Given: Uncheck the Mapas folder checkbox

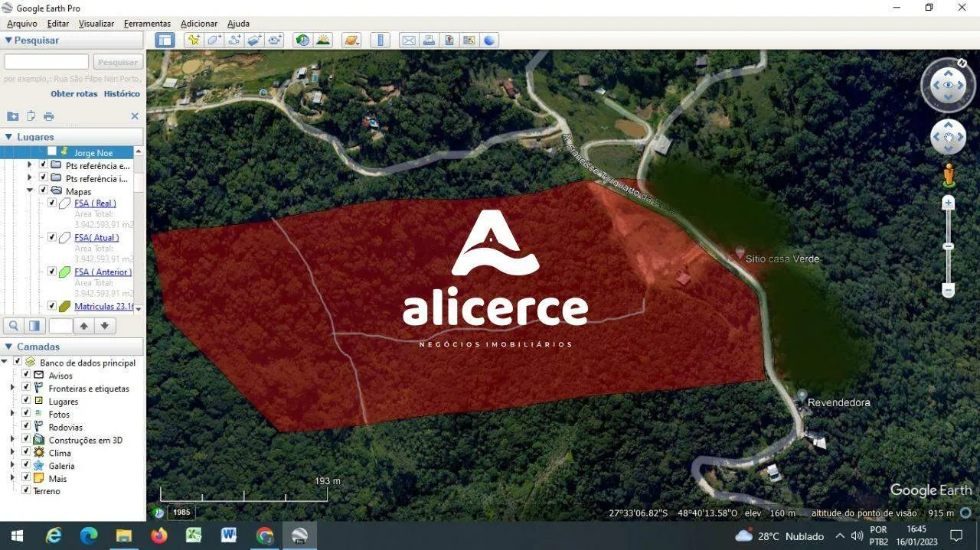Looking at the screenshot, I should [44, 190].
